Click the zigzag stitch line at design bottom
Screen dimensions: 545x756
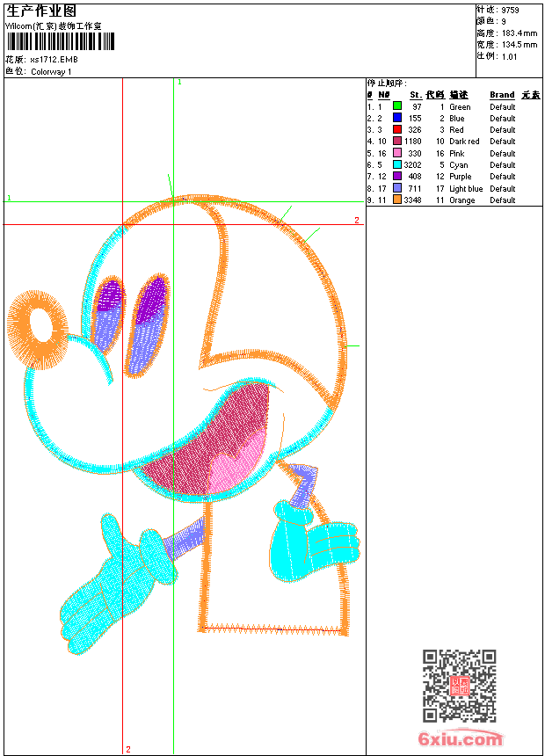pos(272,629)
